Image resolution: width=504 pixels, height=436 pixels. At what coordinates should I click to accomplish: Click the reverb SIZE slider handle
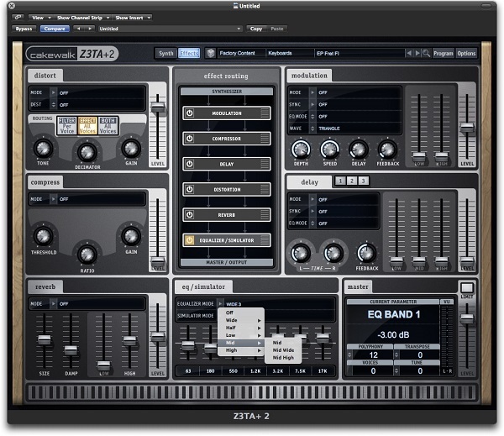45,339
